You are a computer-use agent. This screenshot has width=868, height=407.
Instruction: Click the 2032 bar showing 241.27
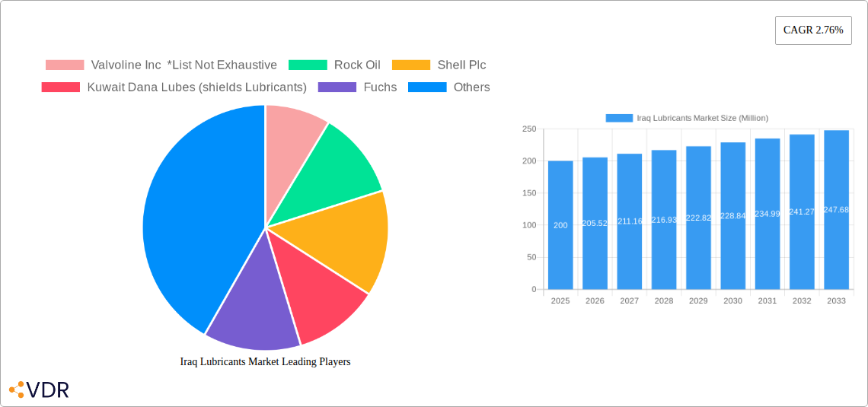(802, 211)
